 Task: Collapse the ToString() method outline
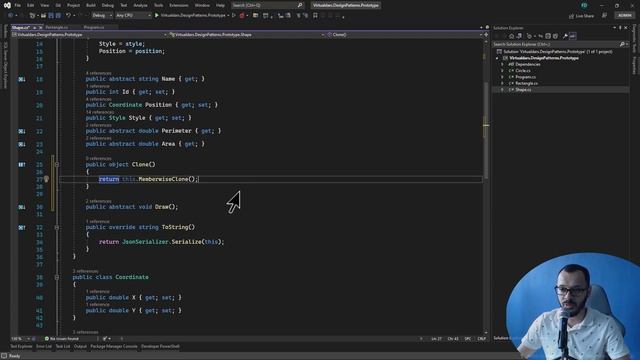57,227
